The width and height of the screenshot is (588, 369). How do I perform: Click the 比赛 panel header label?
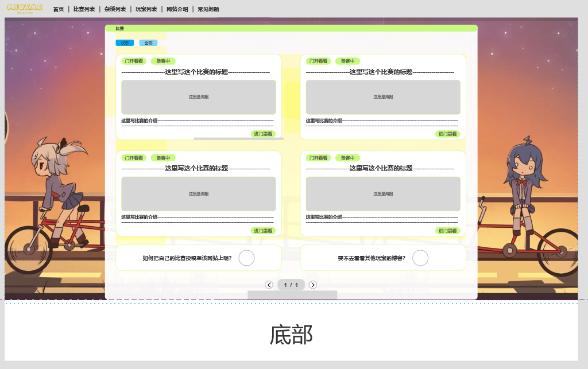coord(119,29)
